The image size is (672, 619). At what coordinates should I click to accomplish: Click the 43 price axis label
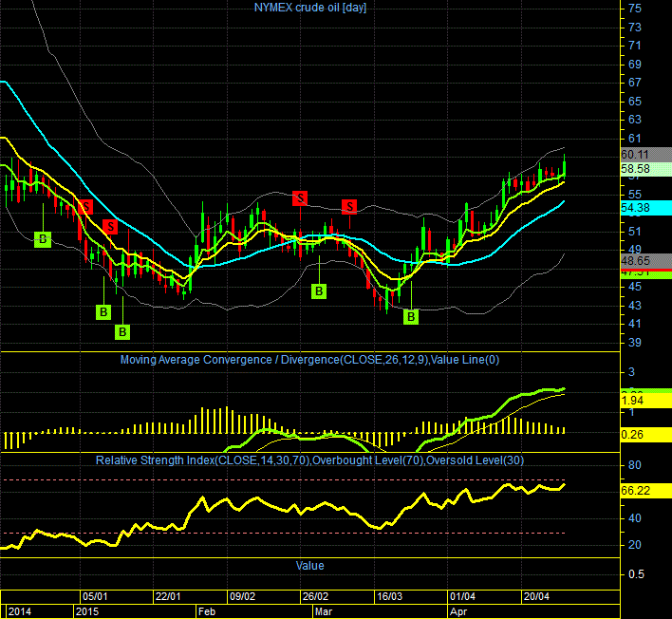click(x=635, y=306)
